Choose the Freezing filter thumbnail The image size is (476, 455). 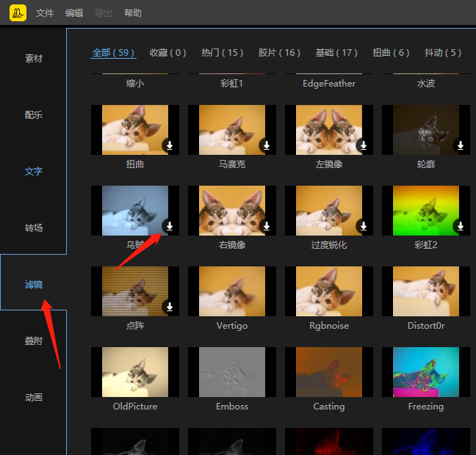tap(426, 372)
